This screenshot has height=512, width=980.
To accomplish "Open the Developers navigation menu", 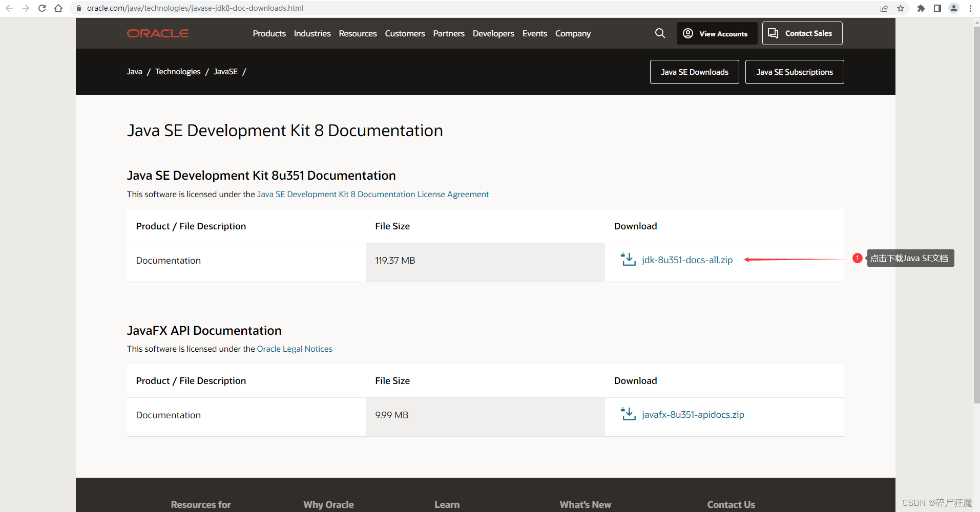I will [493, 33].
